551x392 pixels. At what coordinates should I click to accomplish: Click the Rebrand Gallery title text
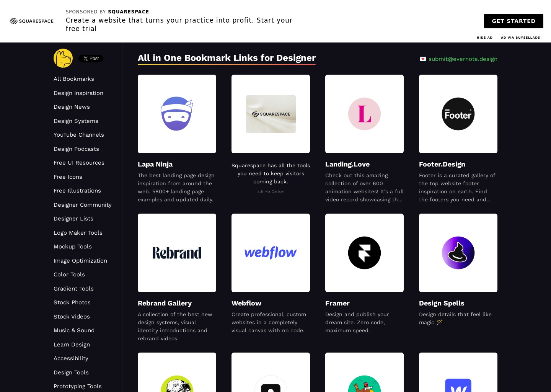(x=165, y=303)
